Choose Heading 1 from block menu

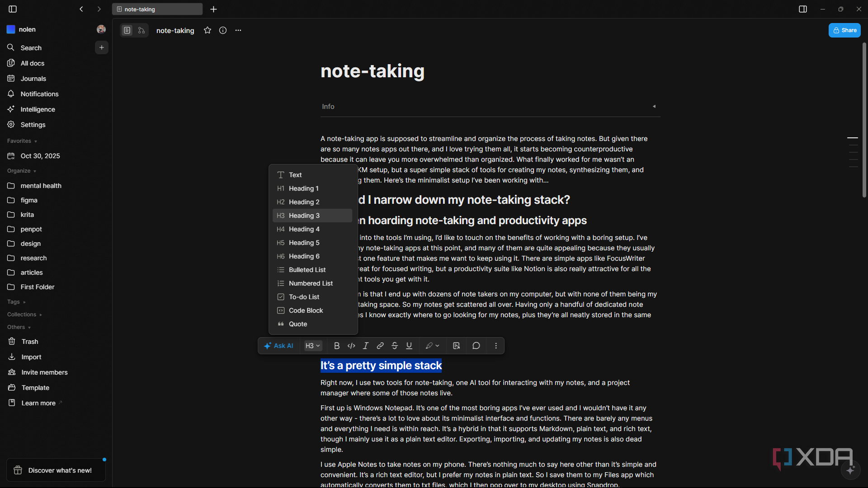point(312,188)
